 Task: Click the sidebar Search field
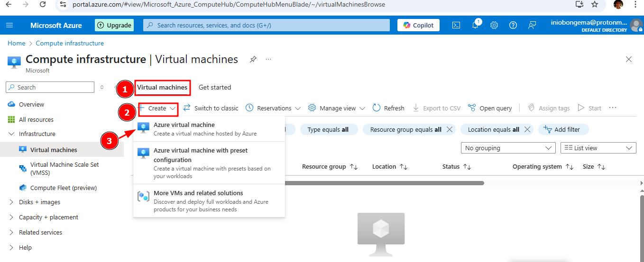click(50, 87)
